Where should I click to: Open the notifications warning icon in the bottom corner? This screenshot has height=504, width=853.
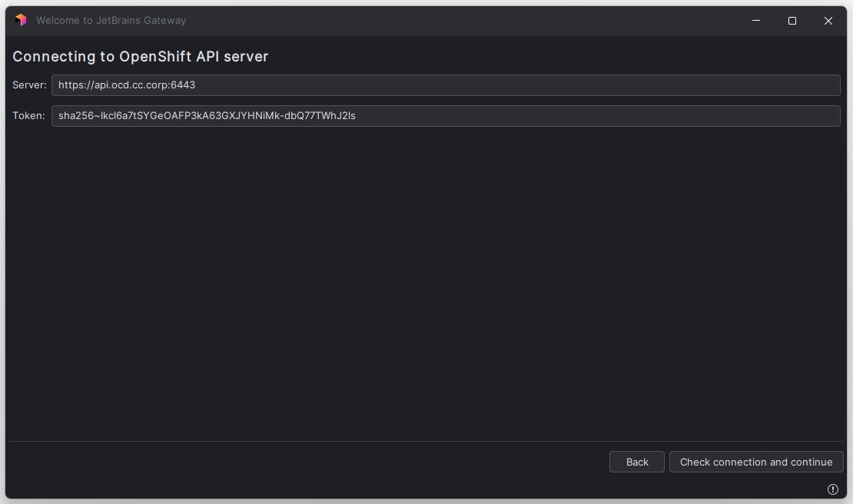tap(832, 489)
